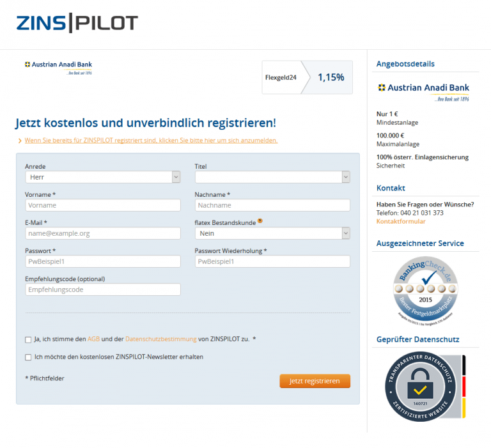Open the Anrede dropdown
The width and height of the screenshot is (491, 448).
103,177
